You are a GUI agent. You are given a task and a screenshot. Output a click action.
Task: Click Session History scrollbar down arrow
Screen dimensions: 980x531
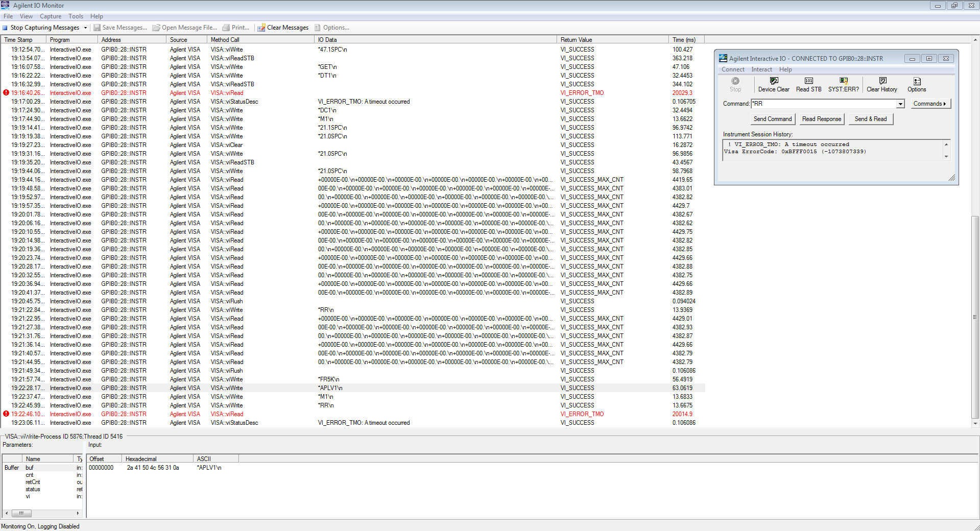tap(946, 157)
